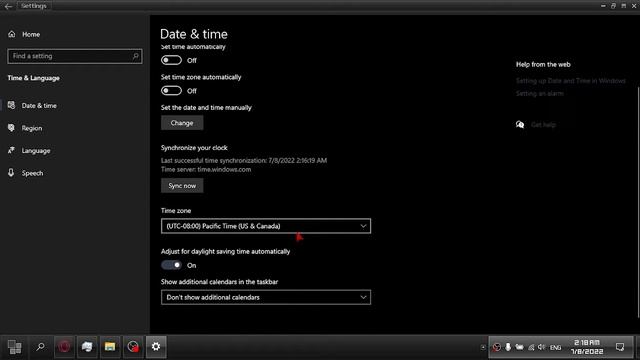Open the red circular app on taskbar
640x360 pixels.
click(x=64, y=347)
